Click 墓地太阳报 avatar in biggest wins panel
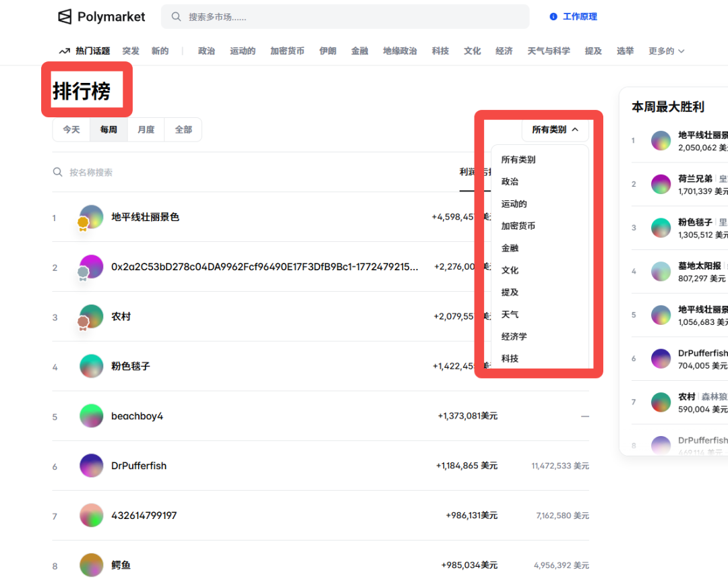Image resolution: width=728 pixels, height=581 pixels. point(661,272)
